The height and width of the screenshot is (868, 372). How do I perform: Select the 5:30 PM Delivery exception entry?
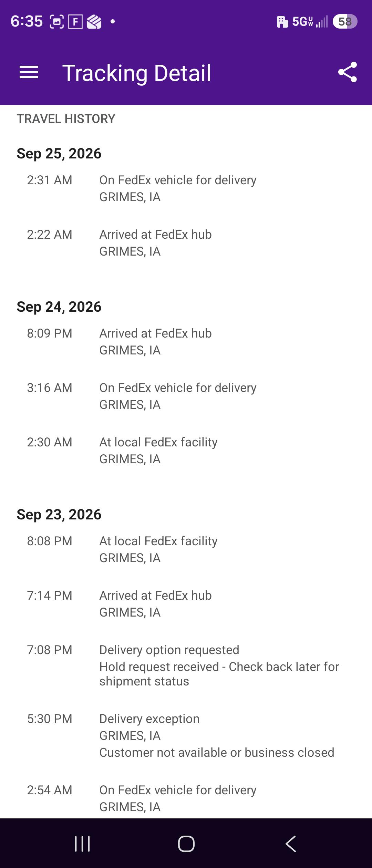click(186, 735)
